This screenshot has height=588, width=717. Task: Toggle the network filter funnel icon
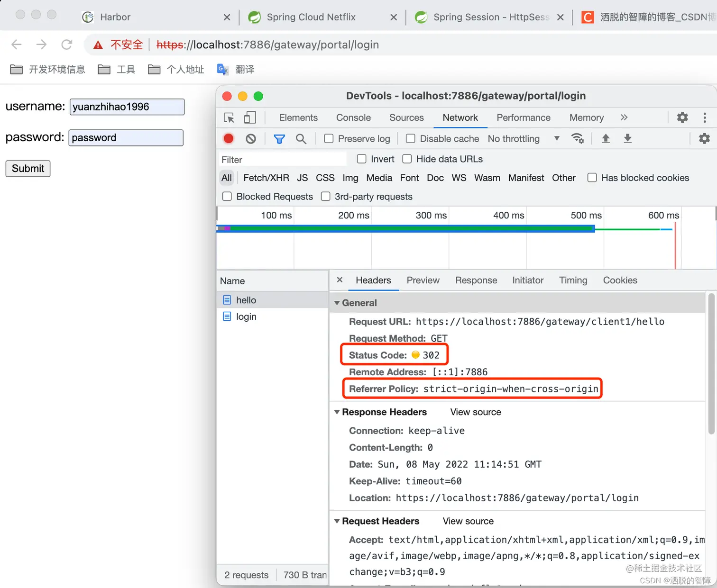coord(279,139)
